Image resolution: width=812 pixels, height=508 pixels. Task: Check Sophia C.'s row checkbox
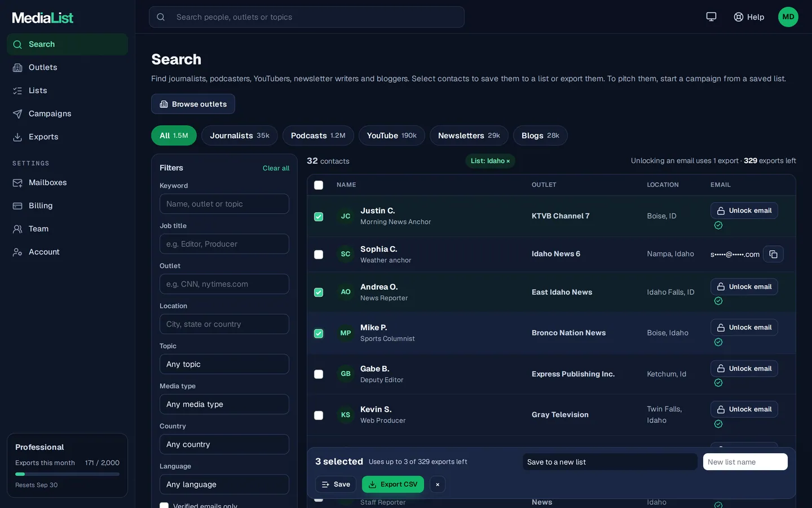(x=319, y=255)
